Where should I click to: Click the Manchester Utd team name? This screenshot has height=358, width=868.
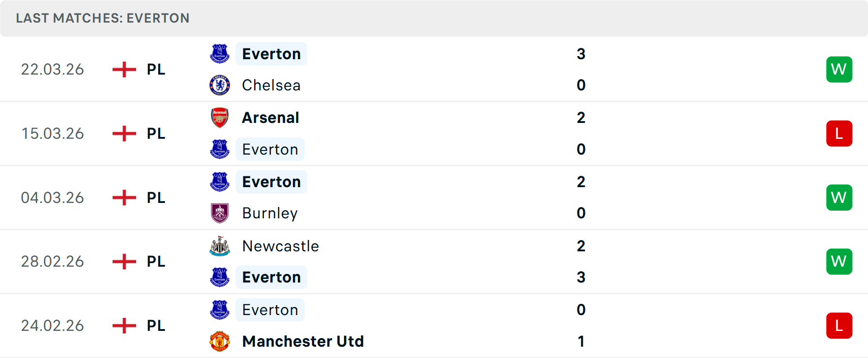pos(303,341)
